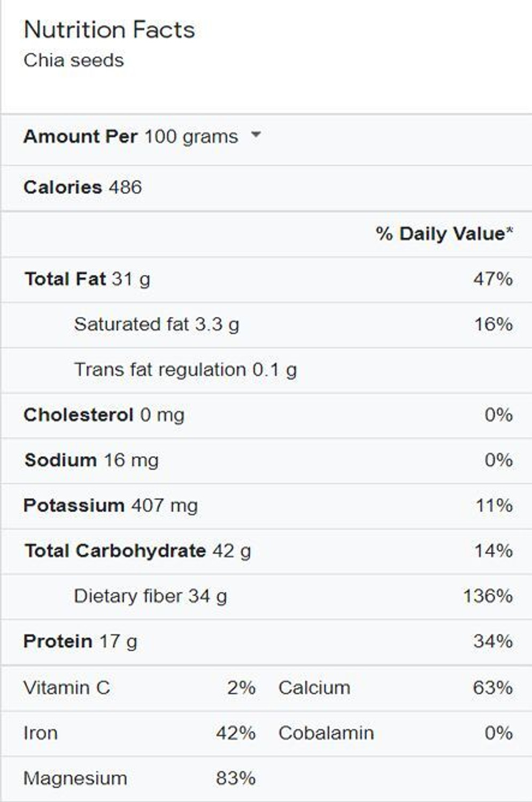The width and height of the screenshot is (532, 802).
Task: Click the "Potassium" nutrient label
Action: pos(74,505)
